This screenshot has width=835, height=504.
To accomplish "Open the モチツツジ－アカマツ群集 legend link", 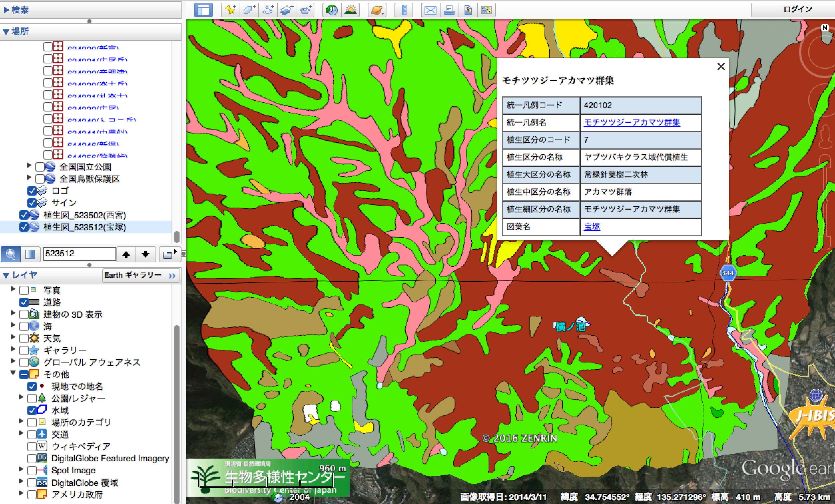I will (632, 122).
